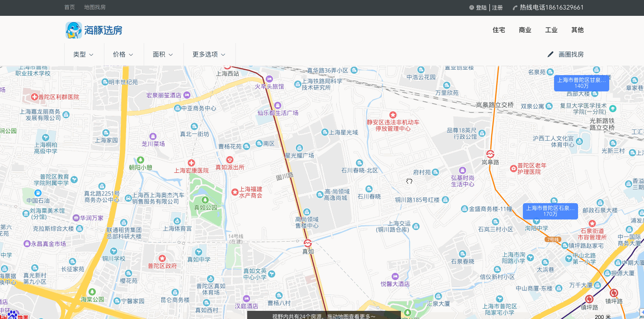The width and height of the screenshot is (644, 319).
Task: Click the 静安区违法非机动车停放管理中心 star icon
Action: coord(393,115)
